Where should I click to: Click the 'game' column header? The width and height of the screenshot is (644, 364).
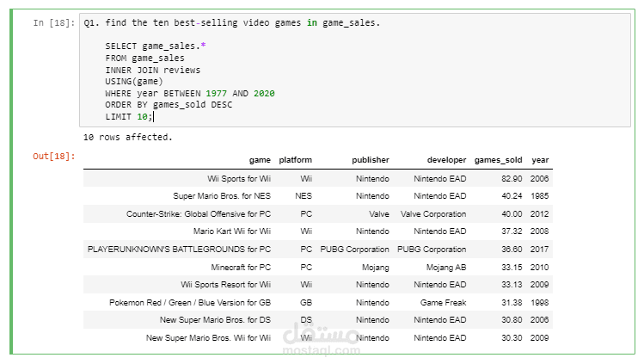pos(260,160)
